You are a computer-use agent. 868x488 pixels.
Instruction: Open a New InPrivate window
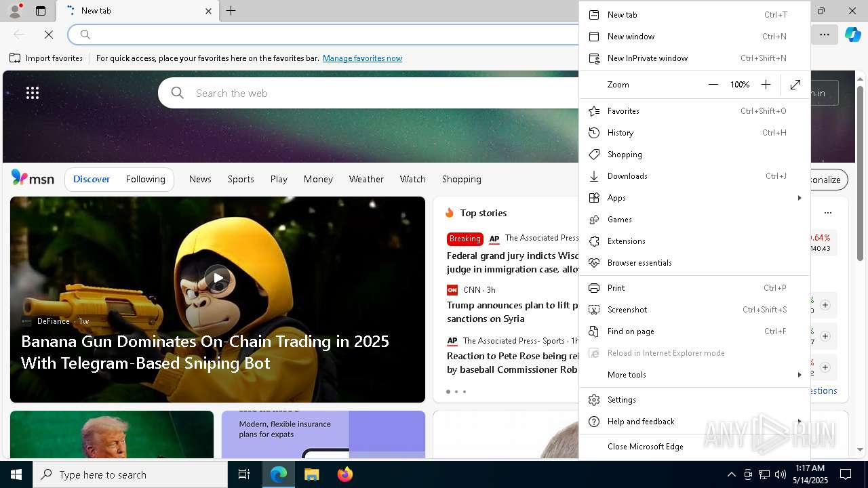click(x=694, y=58)
